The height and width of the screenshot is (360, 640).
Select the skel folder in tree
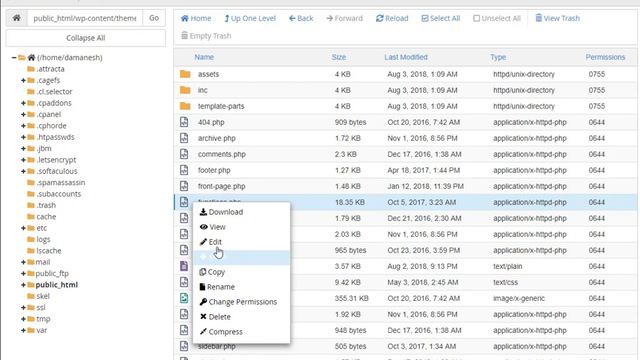pyautogui.click(x=38, y=296)
